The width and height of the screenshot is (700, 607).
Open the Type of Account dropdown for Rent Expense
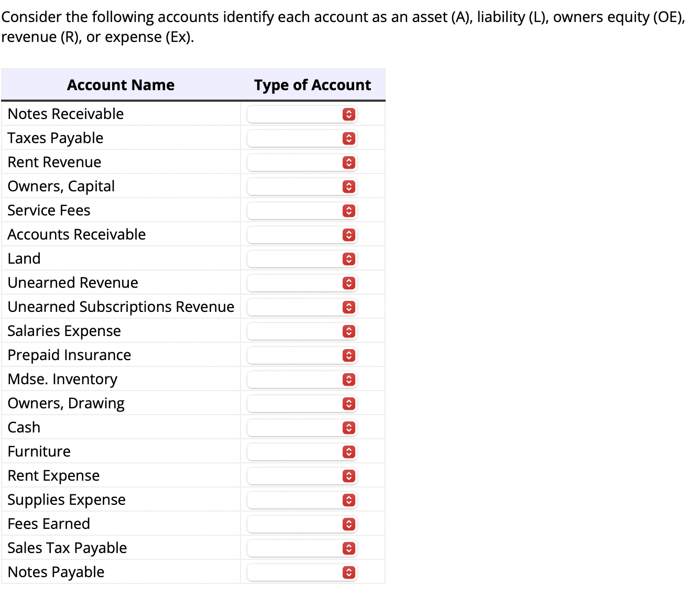coord(349,476)
